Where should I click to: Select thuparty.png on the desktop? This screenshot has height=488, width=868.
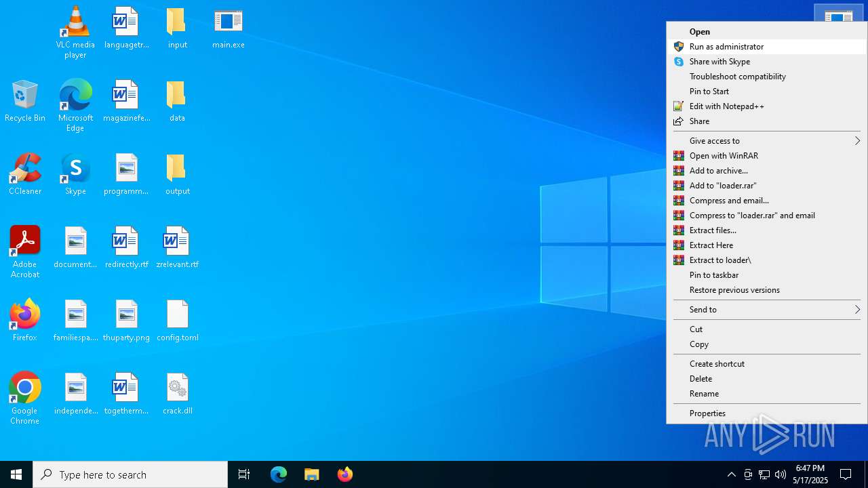pos(126,321)
